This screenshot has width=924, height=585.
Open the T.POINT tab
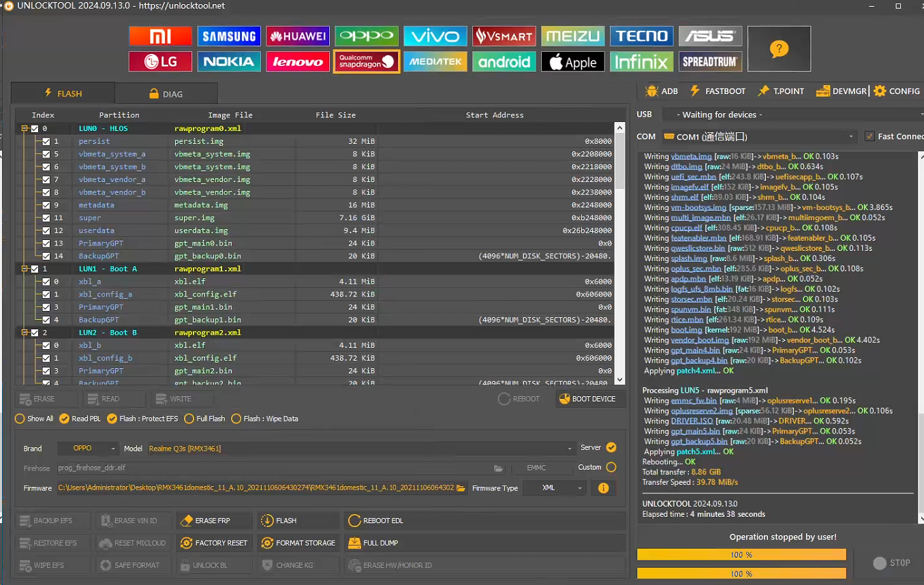pyautogui.click(x=781, y=91)
